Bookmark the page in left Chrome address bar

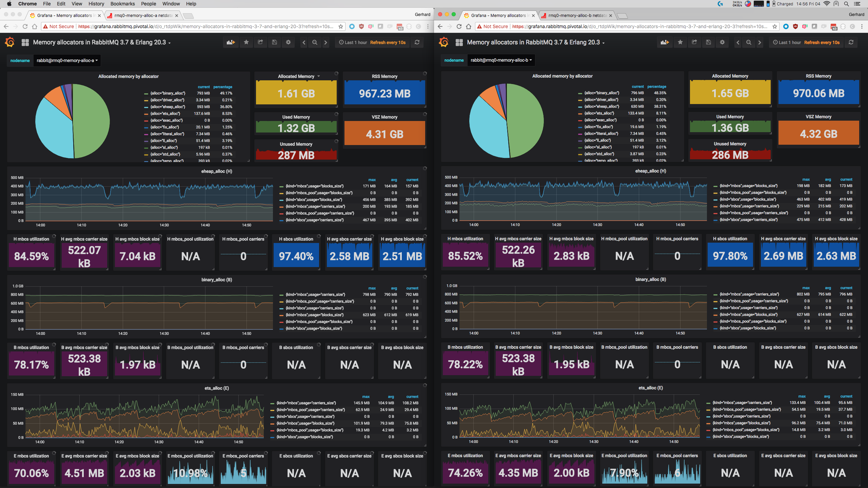(341, 26)
